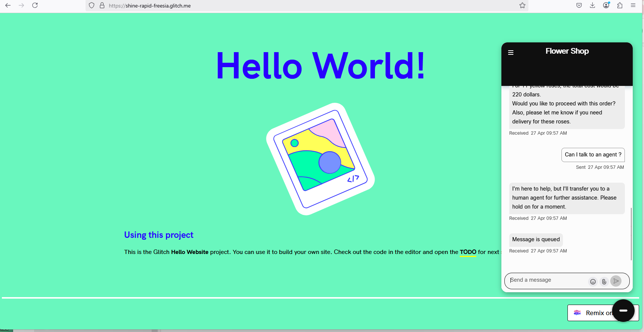
Task: Minimize the chat with the black round button
Action: pyautogui.click(x=623, y=311)
